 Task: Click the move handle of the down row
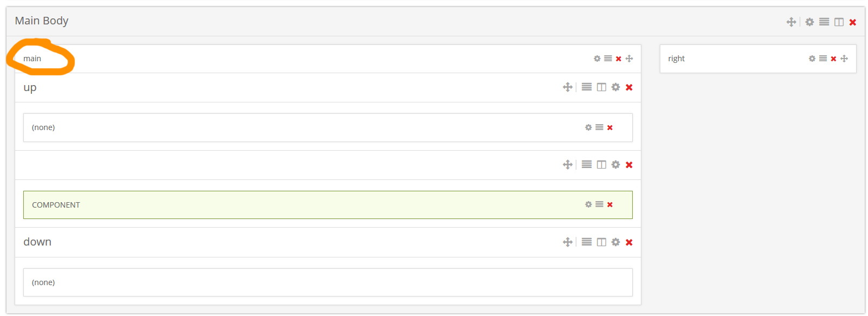(567, 242)
